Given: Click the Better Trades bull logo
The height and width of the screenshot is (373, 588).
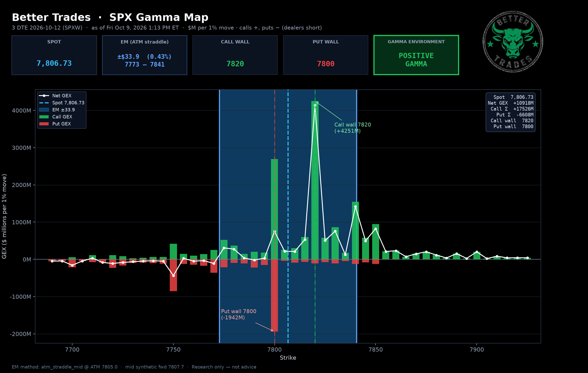Looking at the screenshot, I should click(x=513, y=42).
